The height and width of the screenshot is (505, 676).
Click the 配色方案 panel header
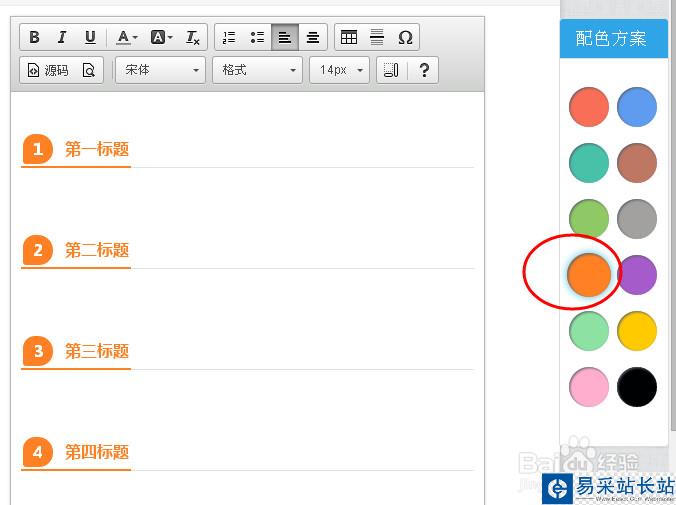click(x=613, y=38)
